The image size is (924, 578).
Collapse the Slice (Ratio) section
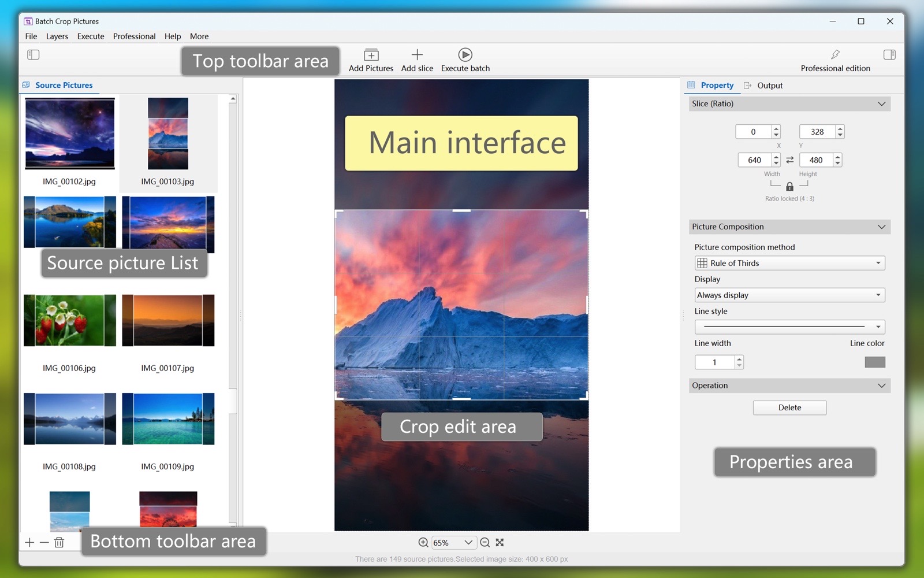coord(881,104)
